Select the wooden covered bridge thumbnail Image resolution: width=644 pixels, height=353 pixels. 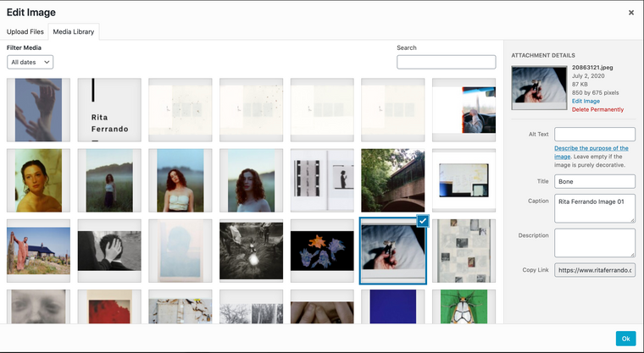tap(392, 180)
